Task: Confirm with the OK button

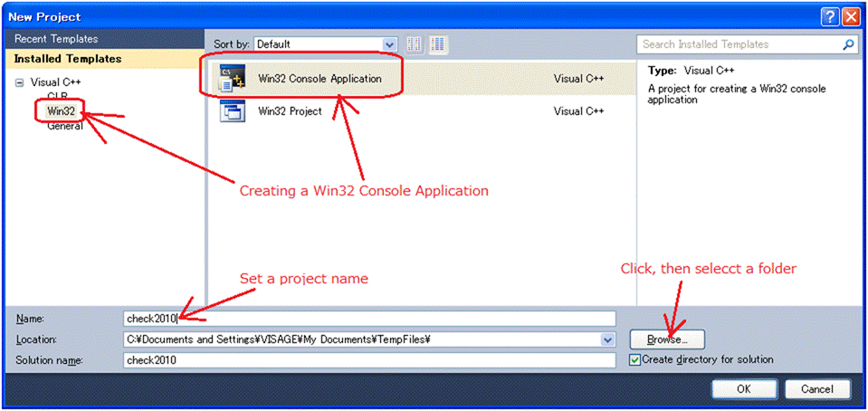Action: click(x=743, y=389)
